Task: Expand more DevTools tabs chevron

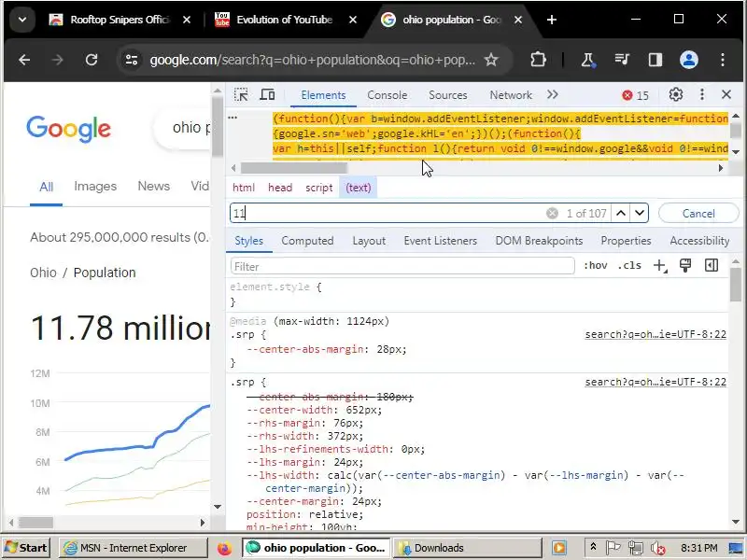Action: click(x=552, y=95)
